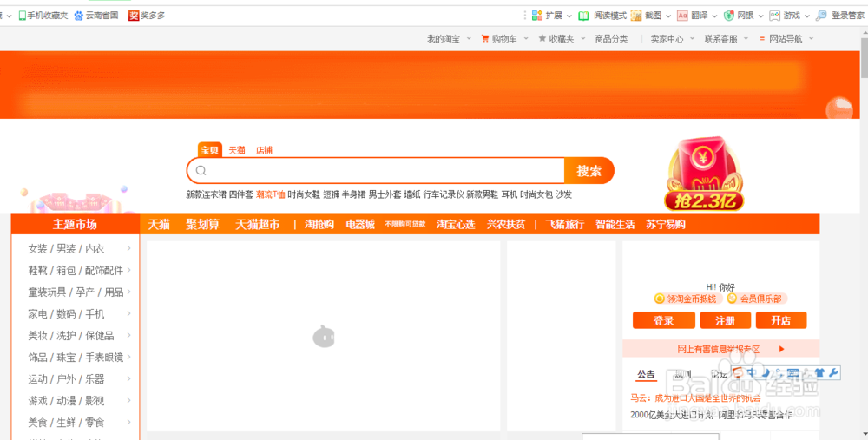Click the 开店 open shop button
The width and height of the screenshot is (868, 440).
[781, 320]
